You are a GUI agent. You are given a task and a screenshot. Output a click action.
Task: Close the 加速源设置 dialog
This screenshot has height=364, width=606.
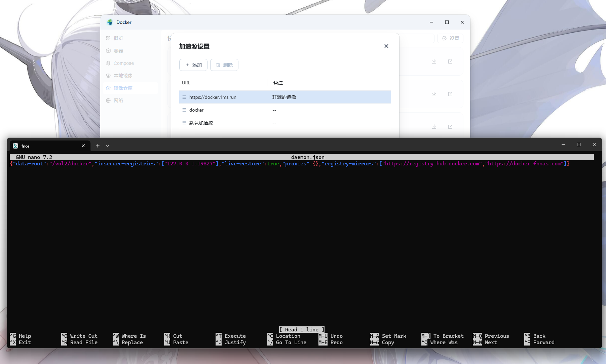coord(386,46)
